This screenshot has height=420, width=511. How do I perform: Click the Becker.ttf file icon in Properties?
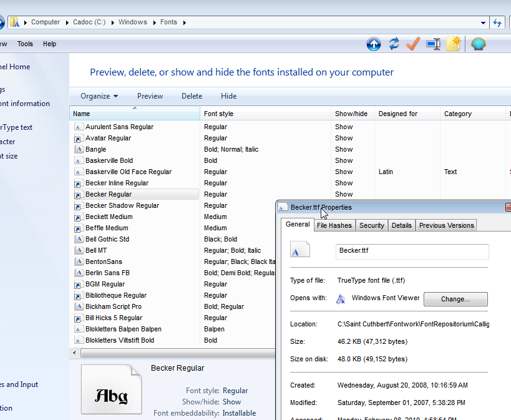point(300,250)
